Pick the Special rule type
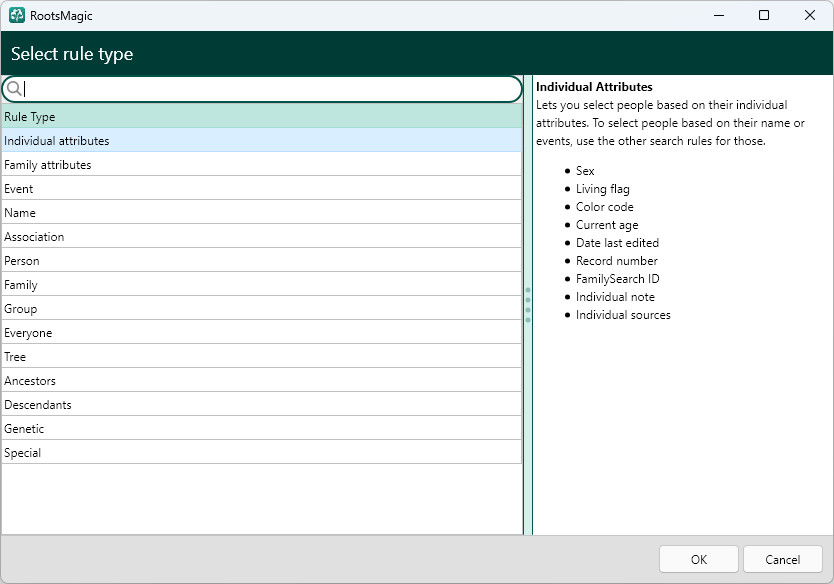 coord(262,452)
